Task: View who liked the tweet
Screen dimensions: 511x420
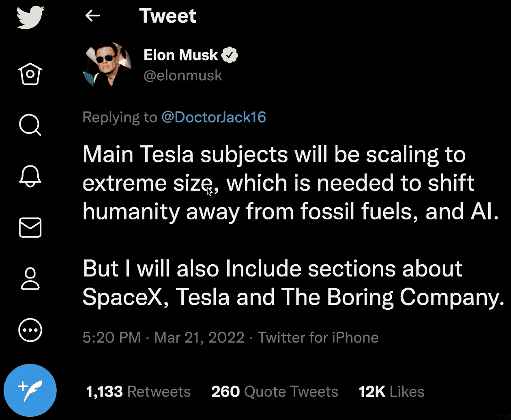Action: (x=391, y=391)
